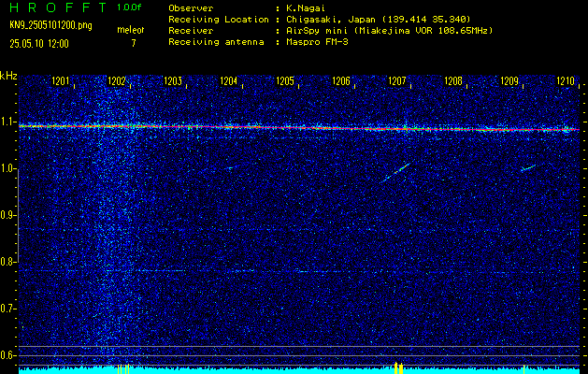
Task: Click the 1210 time marker
Action: [566, 80]
